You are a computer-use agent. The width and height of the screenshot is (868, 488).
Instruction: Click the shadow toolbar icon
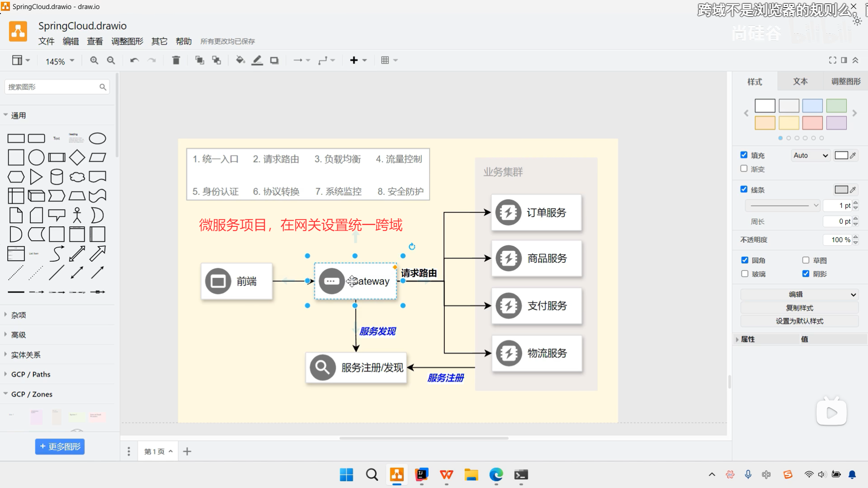(274, 60)
